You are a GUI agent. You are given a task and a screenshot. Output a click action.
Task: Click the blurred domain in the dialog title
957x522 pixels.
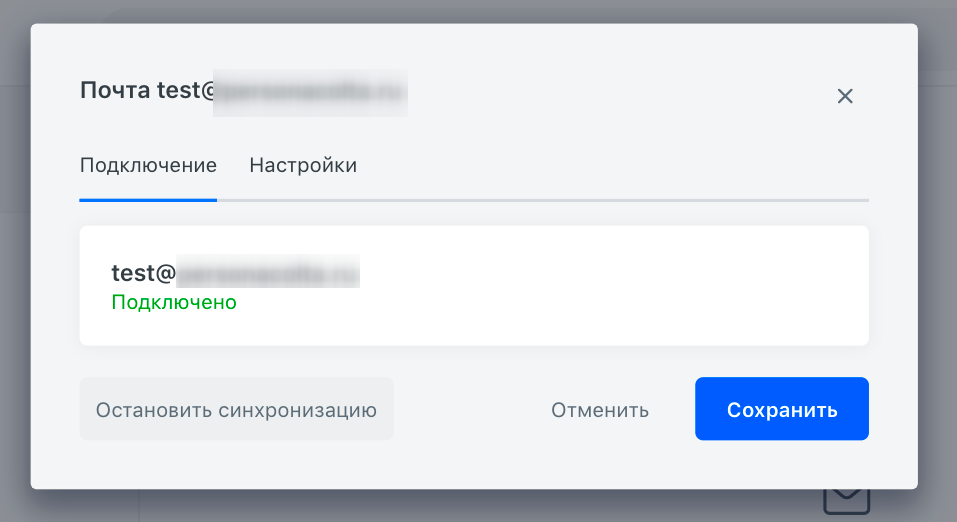[x=310, y=93]
